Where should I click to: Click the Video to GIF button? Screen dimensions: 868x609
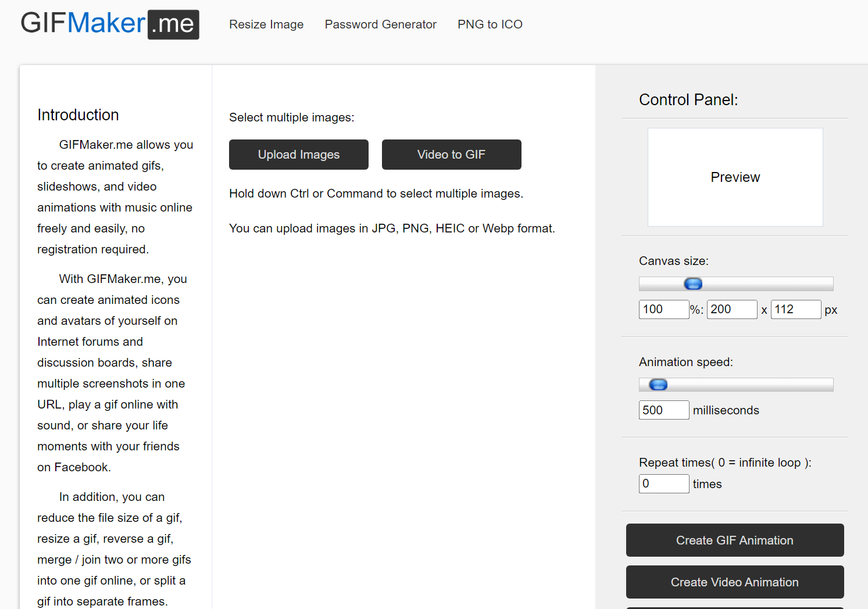(x=452, y=155)
